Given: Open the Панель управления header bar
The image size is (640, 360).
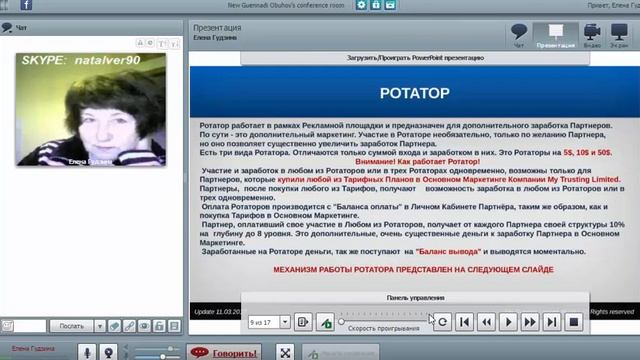Looking at the screenshot, I should coord(415,298).
